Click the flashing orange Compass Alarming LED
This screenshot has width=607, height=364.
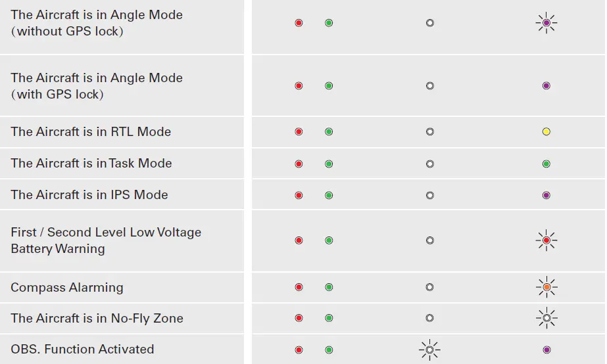(x=546, y=287)
